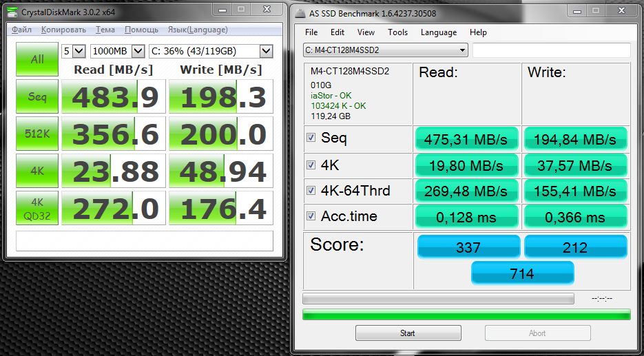Open the Language menu in AS SSD Benchmark
Screen dimensions: 644x356
click(439, 32)
